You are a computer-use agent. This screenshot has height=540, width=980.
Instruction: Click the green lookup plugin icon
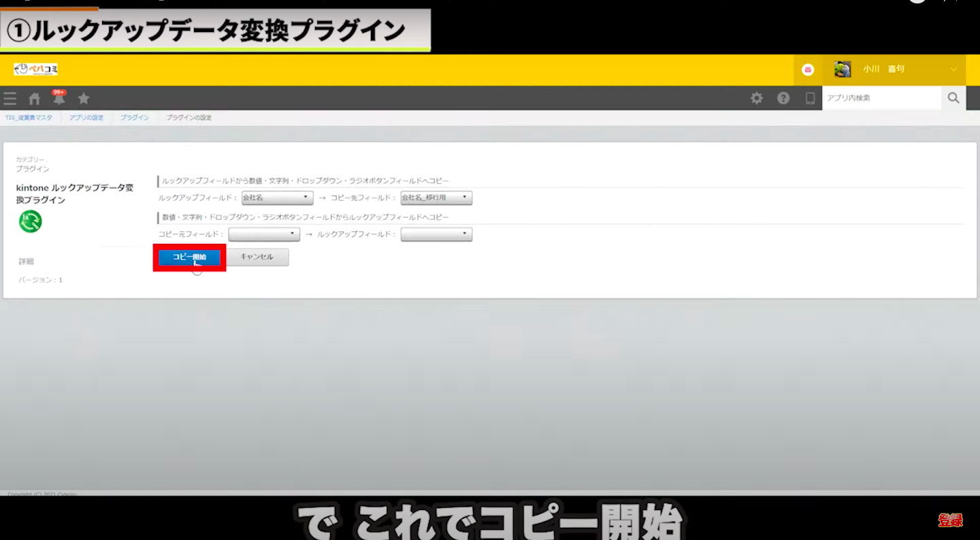click(x=30, y=221)
